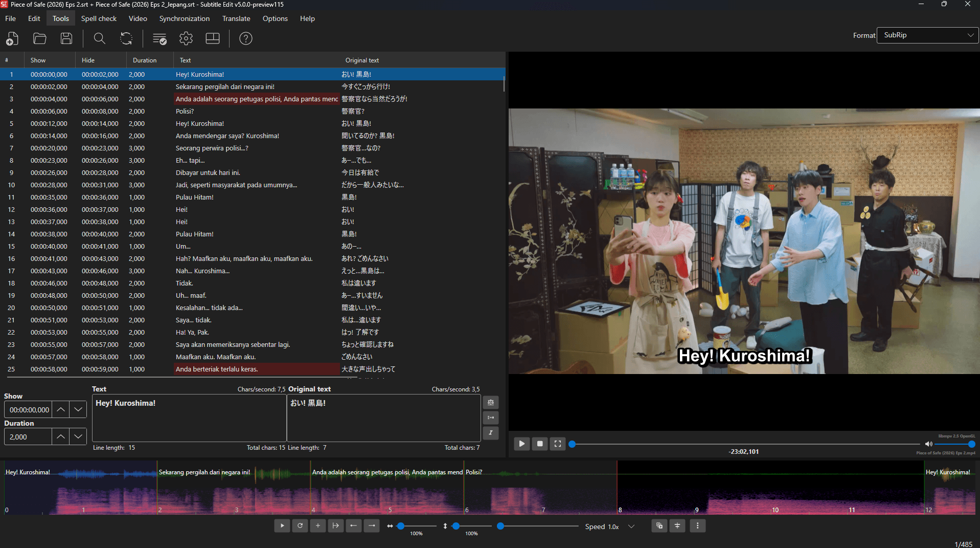Mute audio with the speaker icon

928,444
